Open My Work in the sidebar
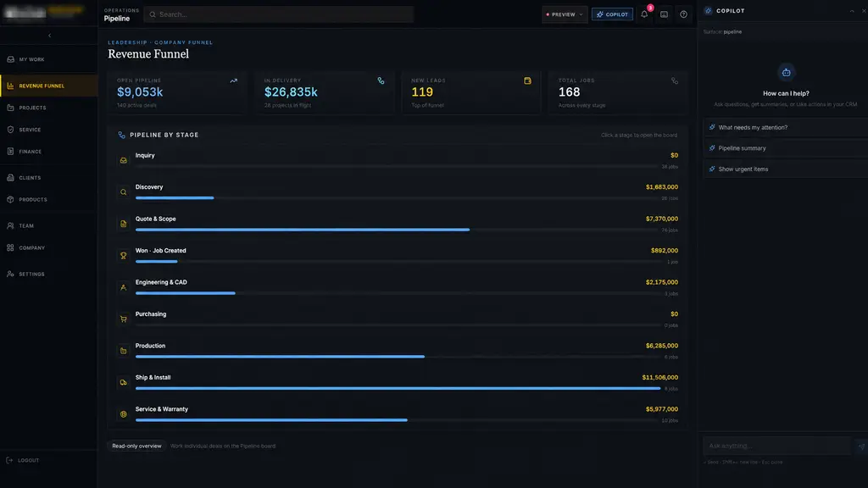This screenshot has height=488, width=868. tap(48, 59)
